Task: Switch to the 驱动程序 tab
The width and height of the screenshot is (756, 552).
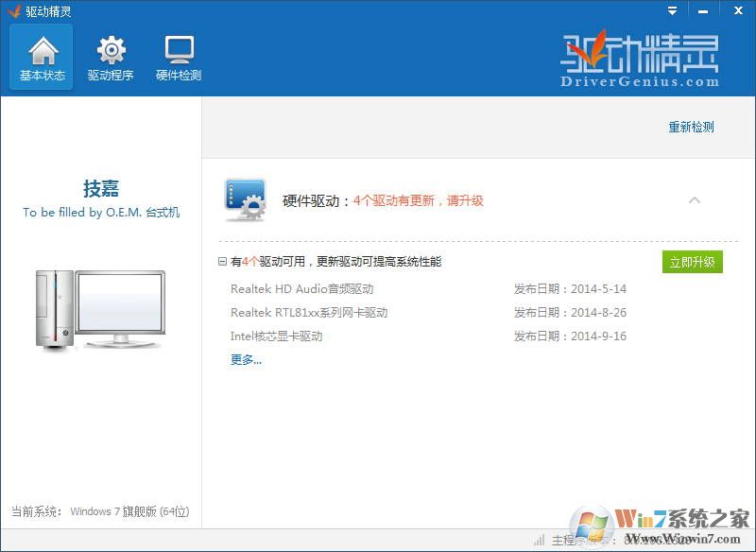Action: [111, 57]
